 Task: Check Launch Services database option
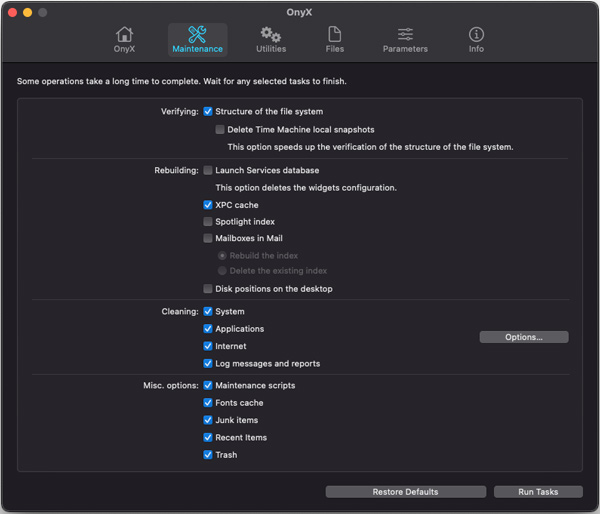[208, 170]
